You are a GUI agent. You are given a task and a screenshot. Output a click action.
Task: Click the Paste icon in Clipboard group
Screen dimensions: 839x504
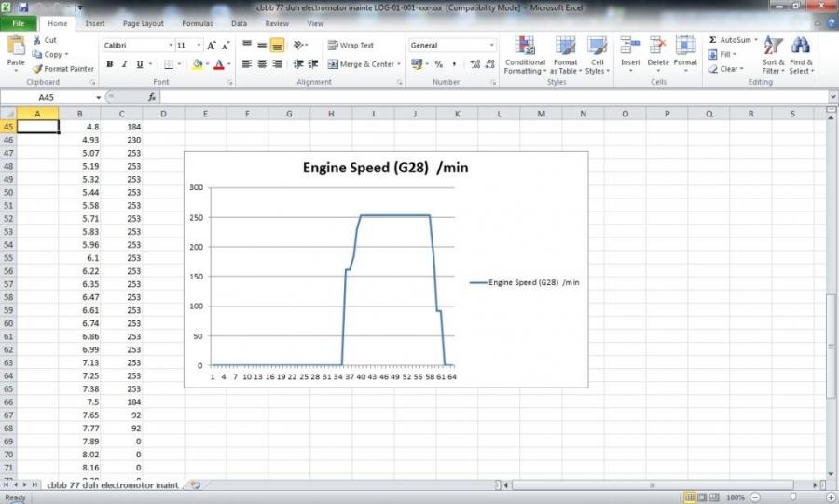16,48
